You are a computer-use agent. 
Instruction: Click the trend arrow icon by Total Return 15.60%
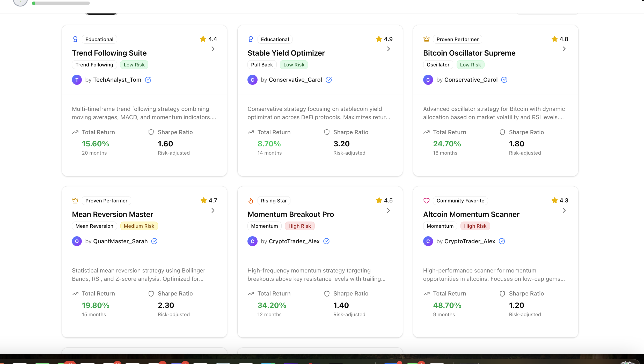[x=75, y=132]
